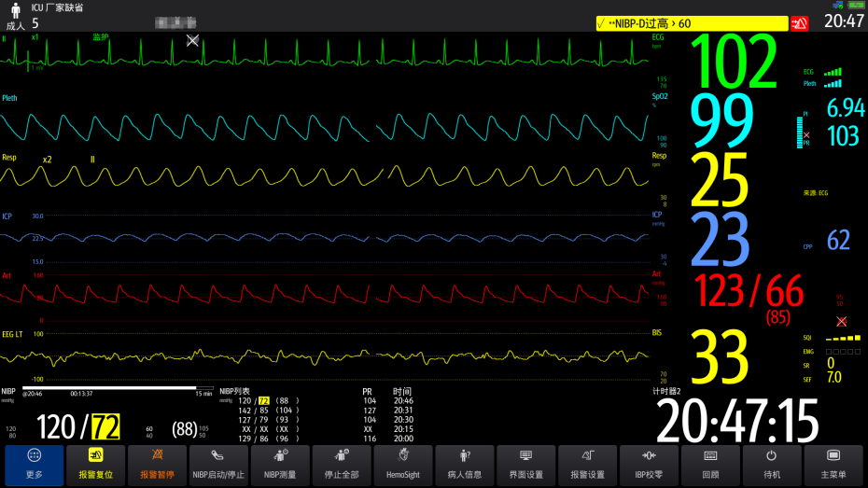Tap the NIBP启动/停止 start/stop key
Viewport: 868px width, 488px height.
[x=218, y=466]
